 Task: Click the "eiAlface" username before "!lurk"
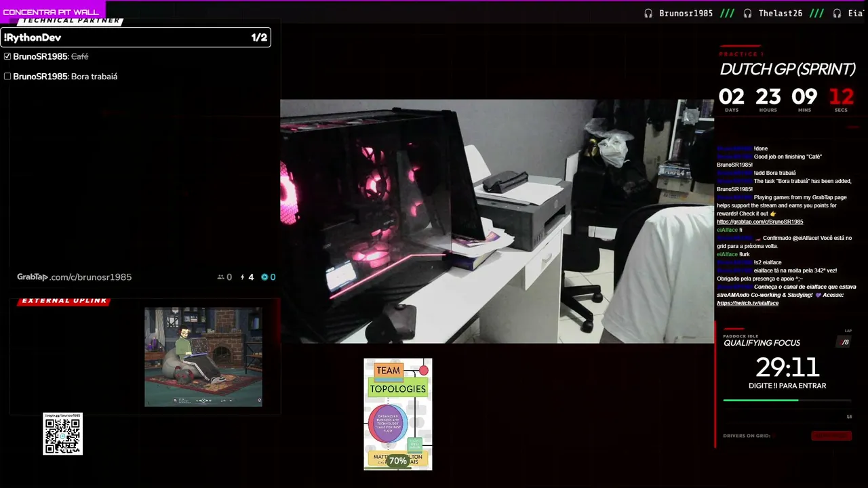coord(727,254)
